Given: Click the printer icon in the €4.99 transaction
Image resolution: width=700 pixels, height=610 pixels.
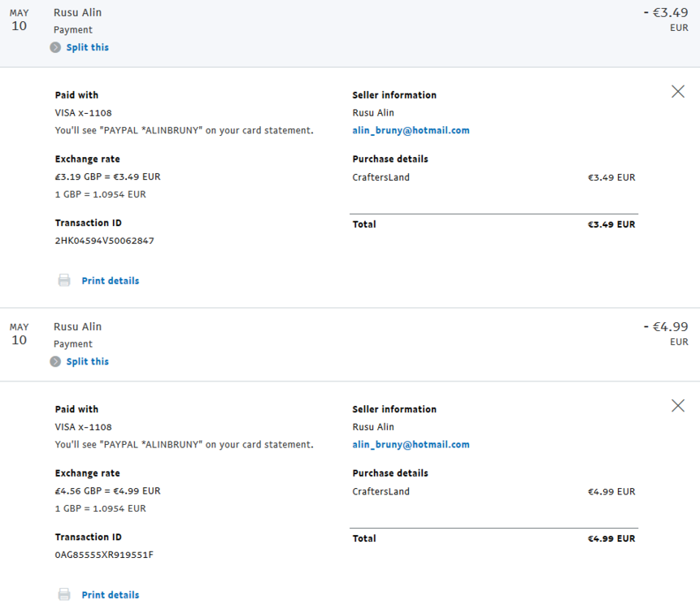Looking at the screenshot, I should pyautogui.click(x=64, y=594).
